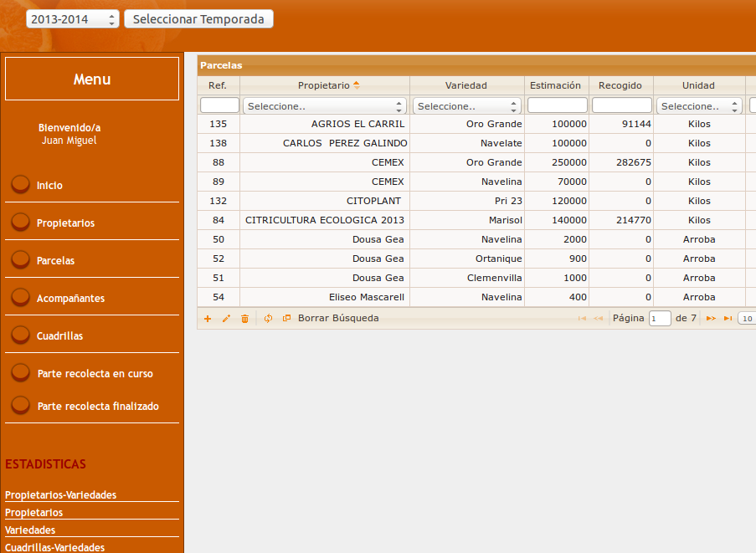This screenshot has width=756, height=553.
Task: Click the bullet icon next to Parcelas
Action: tap(20, 259)
